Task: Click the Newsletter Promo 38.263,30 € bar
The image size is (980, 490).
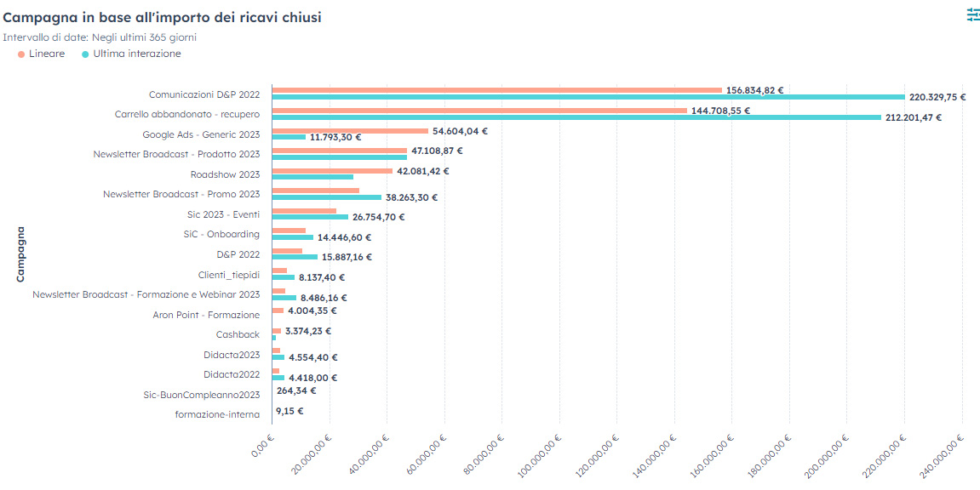Action: [x=326, y=197]
